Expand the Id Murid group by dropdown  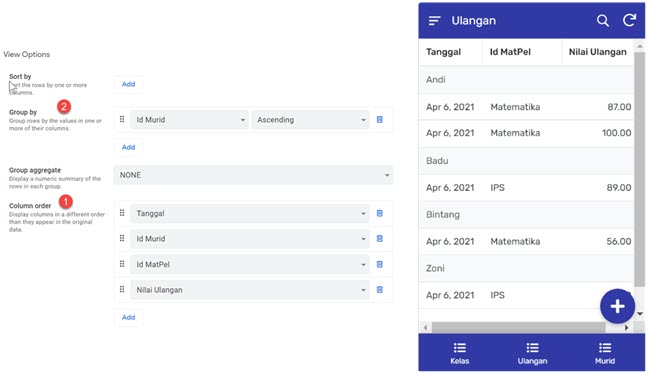pos(190,120)
